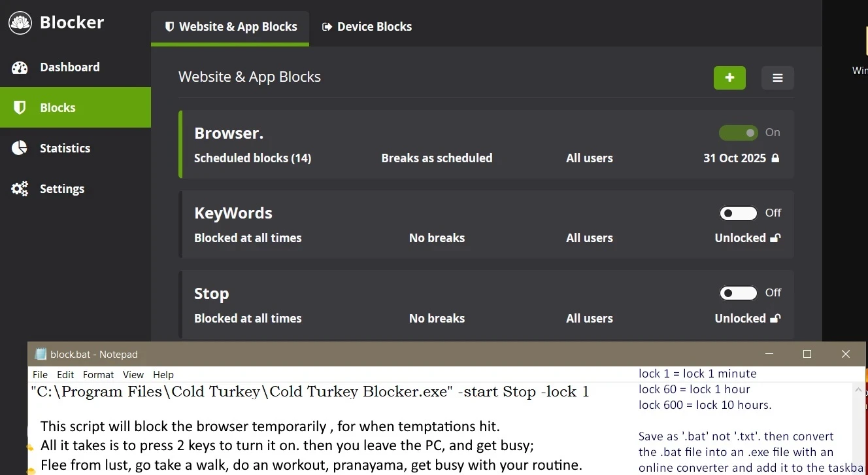Screen dimensions: 868x475
Task: Open the Blocks section in the sidebar
Action: 58,108
